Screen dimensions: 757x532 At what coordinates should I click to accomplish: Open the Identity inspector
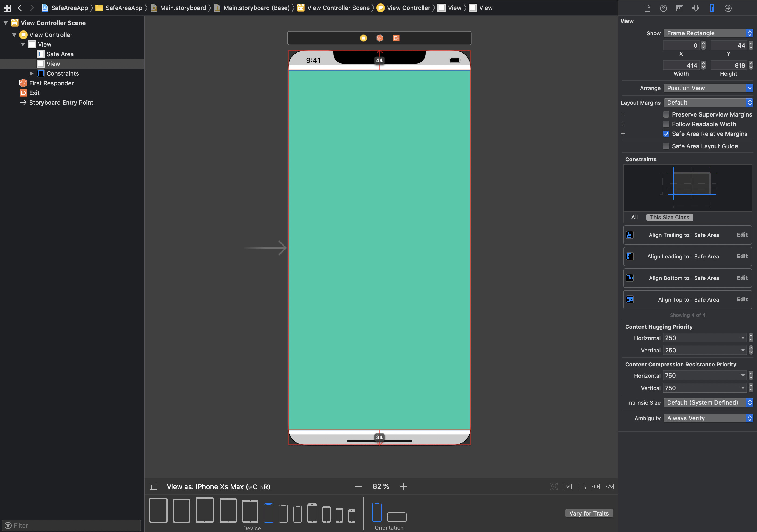tap(679, 8)
